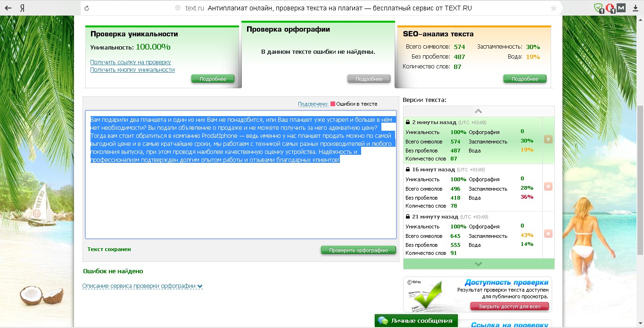
Task: Open the Yandex home button
Action: tap(22, 8)
